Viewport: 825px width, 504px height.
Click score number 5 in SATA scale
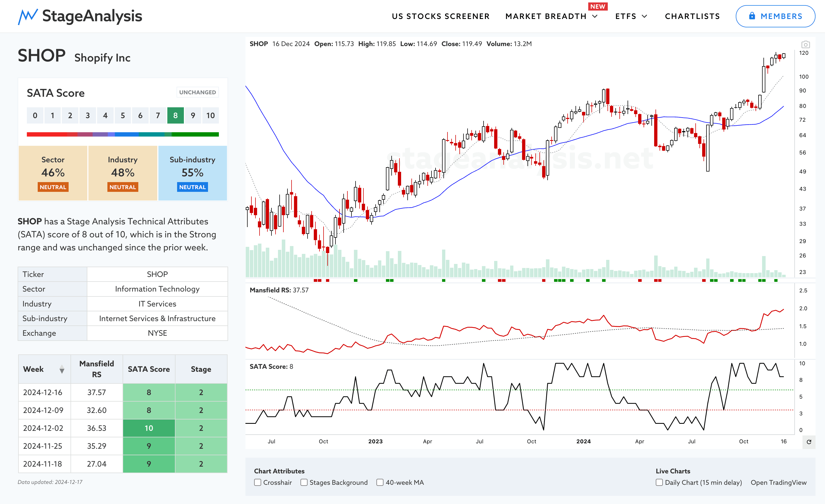123,115
